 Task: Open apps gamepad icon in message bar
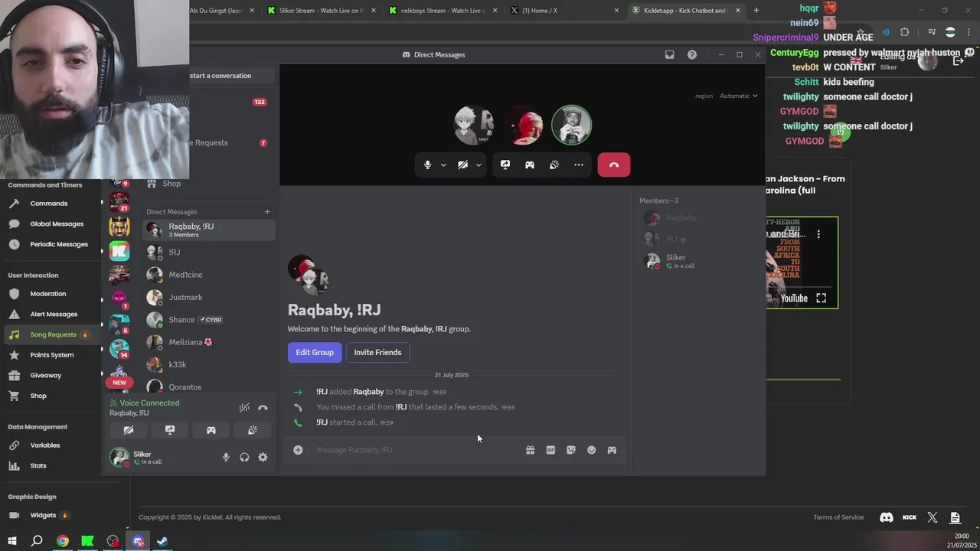612,450
